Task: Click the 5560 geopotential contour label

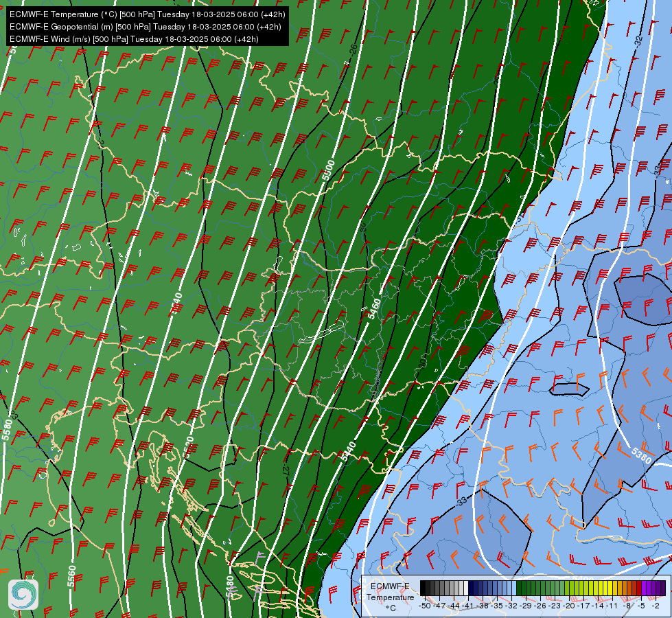Action: click(x=71, y=576)
